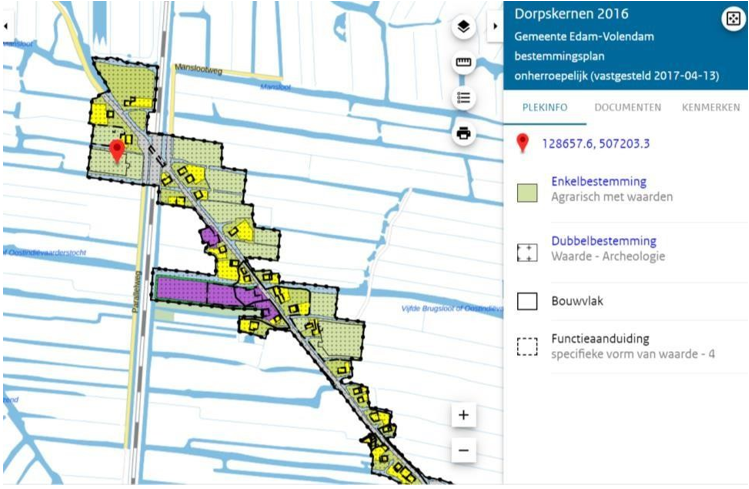
Task: Click the dashed Functieaanduiding legend symbol
Action: [x=527, y=347]
